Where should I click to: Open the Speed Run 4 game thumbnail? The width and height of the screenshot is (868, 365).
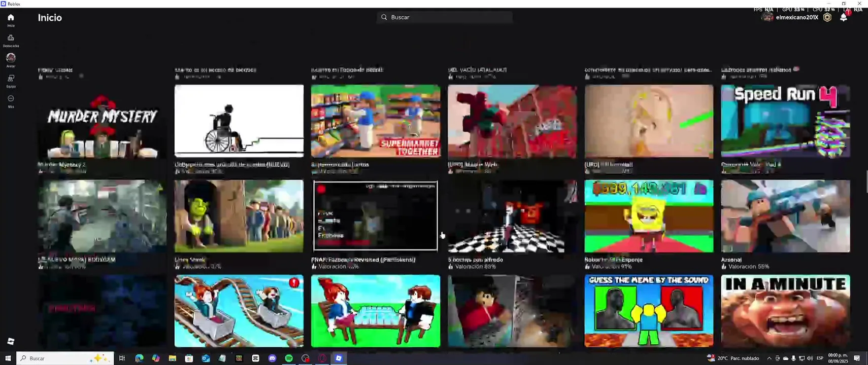tap(785, 121)
